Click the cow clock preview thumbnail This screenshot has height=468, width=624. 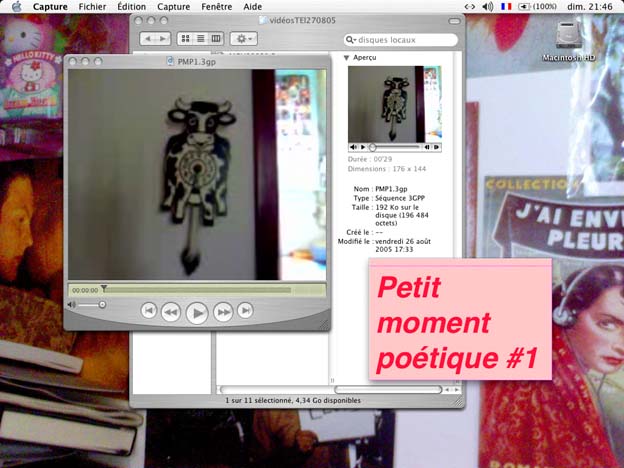[x=394, y=104]
